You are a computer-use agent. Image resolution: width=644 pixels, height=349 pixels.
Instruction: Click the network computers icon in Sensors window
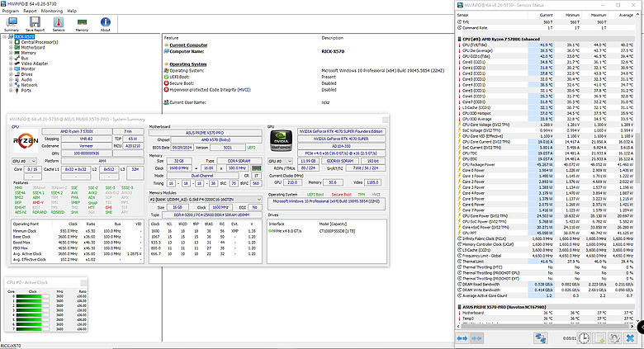click(x=540, y=338)
